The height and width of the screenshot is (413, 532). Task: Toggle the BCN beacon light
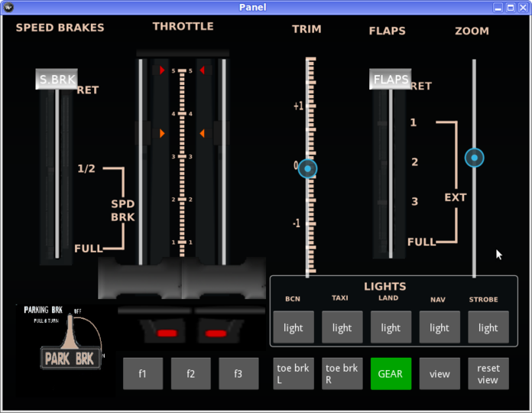point(294,327)
